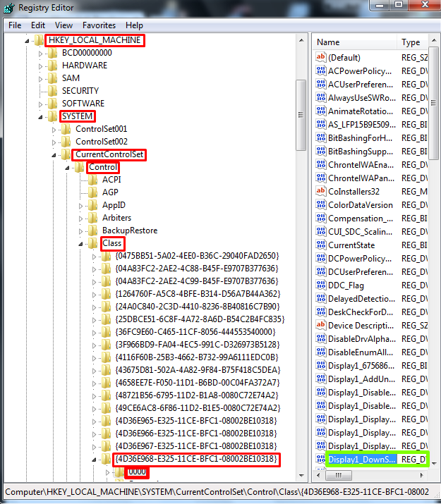Collapse the CurrentControlSet key
This screenshot has width=441, height=504.
point(54,155)
